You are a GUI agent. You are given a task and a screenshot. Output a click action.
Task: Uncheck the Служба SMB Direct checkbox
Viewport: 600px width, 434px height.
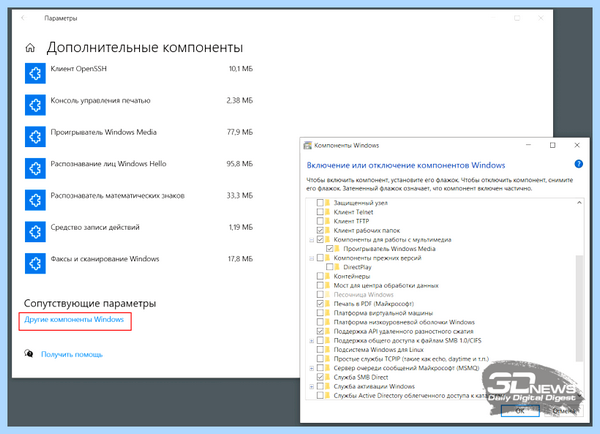click(320, 377)
